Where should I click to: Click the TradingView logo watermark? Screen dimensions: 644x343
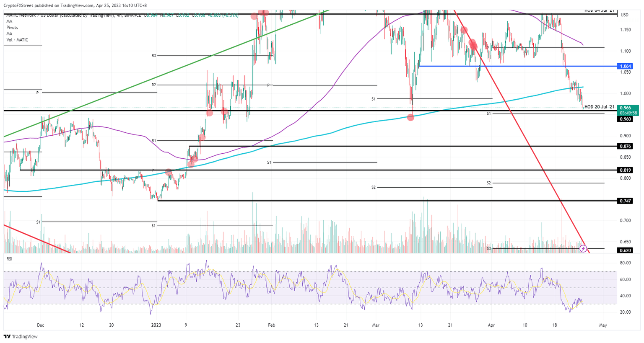[20, 336]
